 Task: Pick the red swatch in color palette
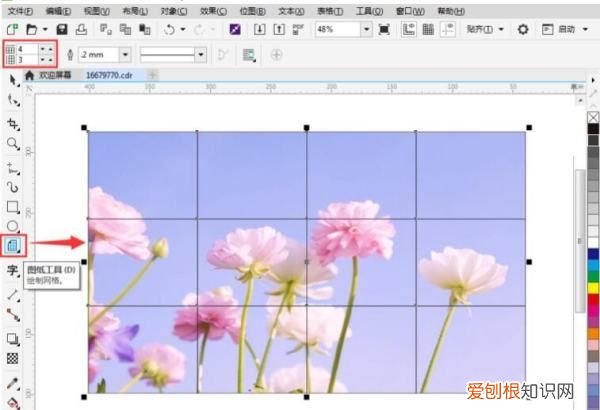tap(593, 299)
